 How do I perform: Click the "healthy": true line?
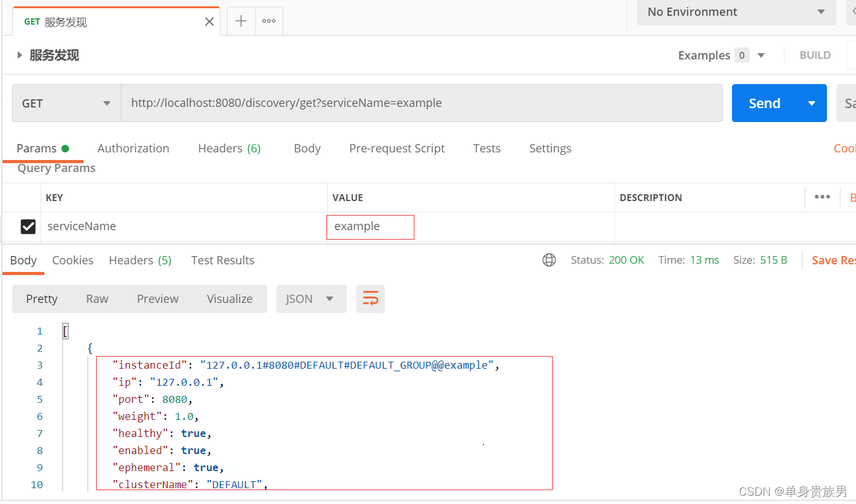(162, 433)
